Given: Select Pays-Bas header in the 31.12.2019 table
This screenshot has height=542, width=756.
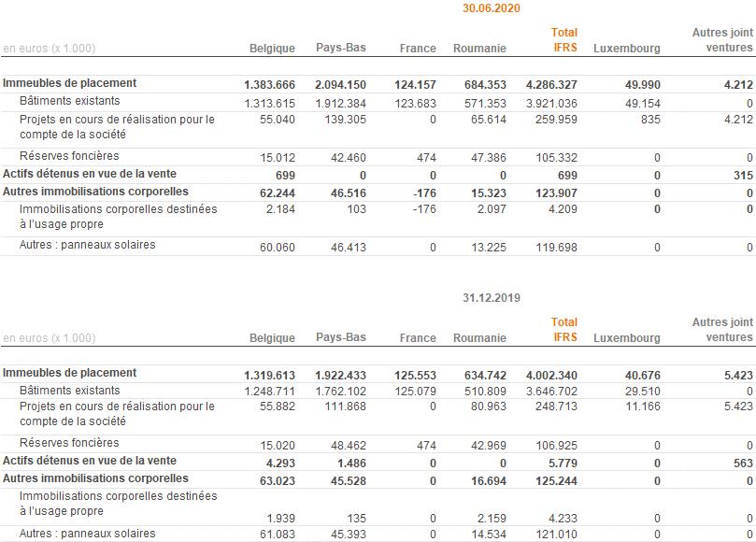Looking at the screenshot, I should coord(341,337).
